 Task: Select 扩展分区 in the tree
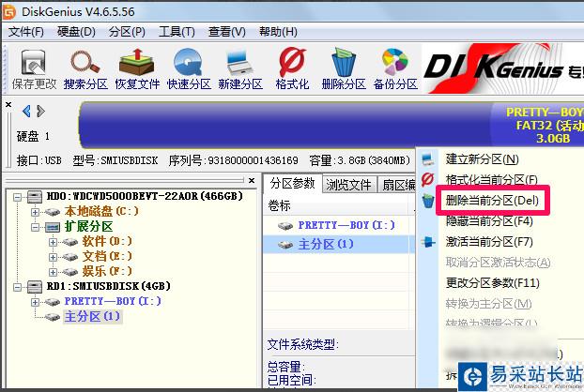88,227
